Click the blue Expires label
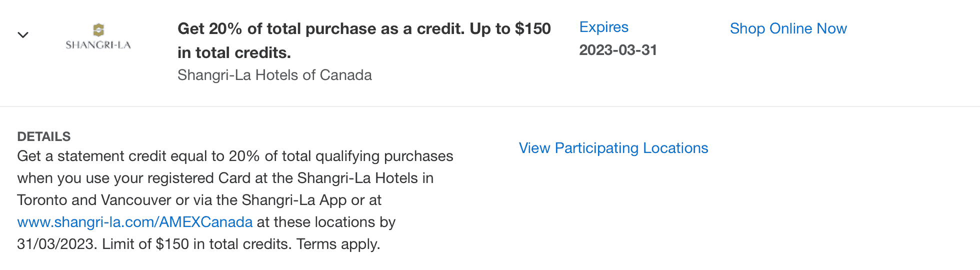 [603, 27]
